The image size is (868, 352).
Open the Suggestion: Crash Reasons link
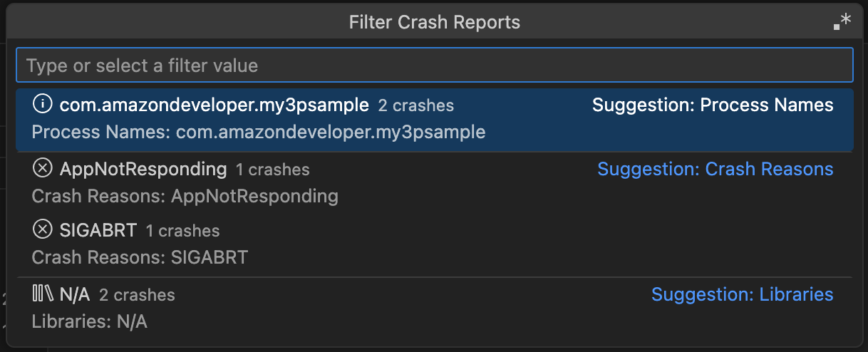[715, 169]
